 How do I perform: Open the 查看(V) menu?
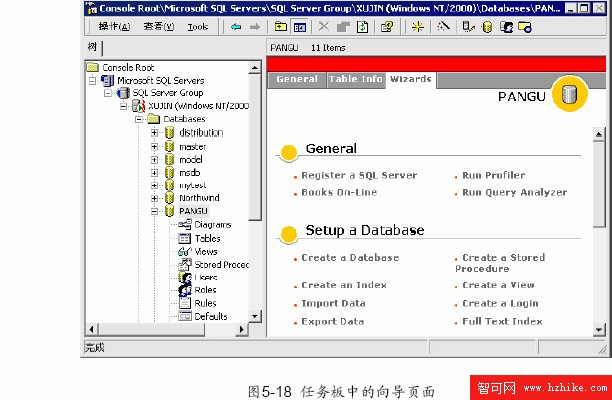(x=159, y=27)
